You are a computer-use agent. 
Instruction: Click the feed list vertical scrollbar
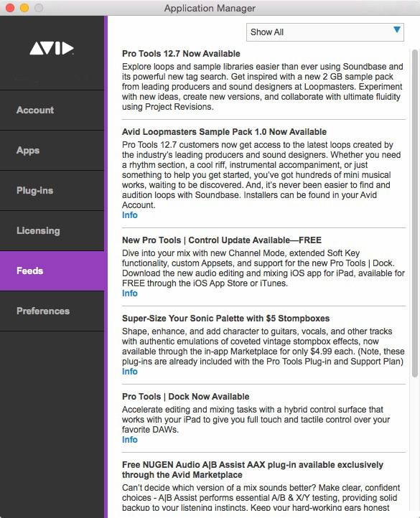pyautogui.click(x=415, y=213)
